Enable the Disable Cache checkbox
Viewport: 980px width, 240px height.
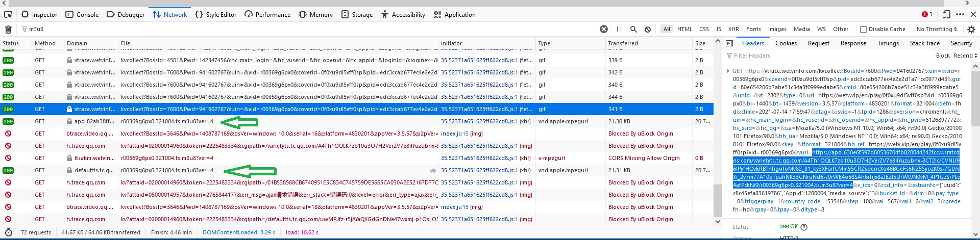click(864, 30)
